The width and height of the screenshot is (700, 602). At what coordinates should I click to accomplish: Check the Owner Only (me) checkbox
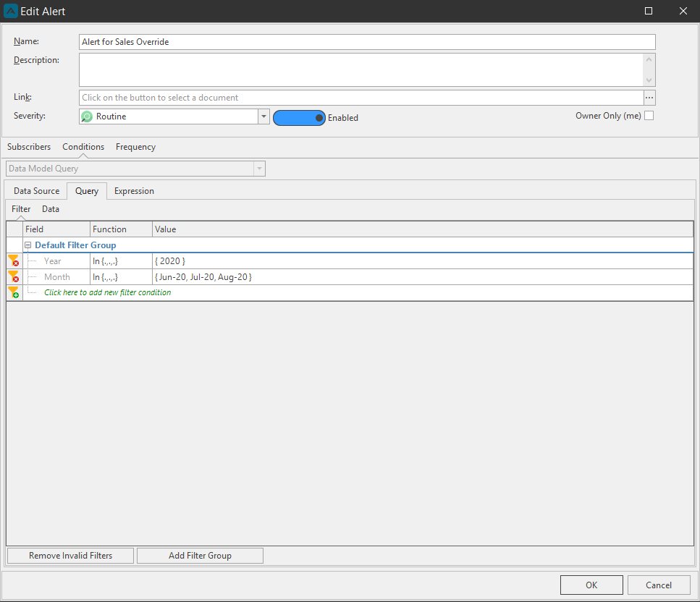coord(649,116)
